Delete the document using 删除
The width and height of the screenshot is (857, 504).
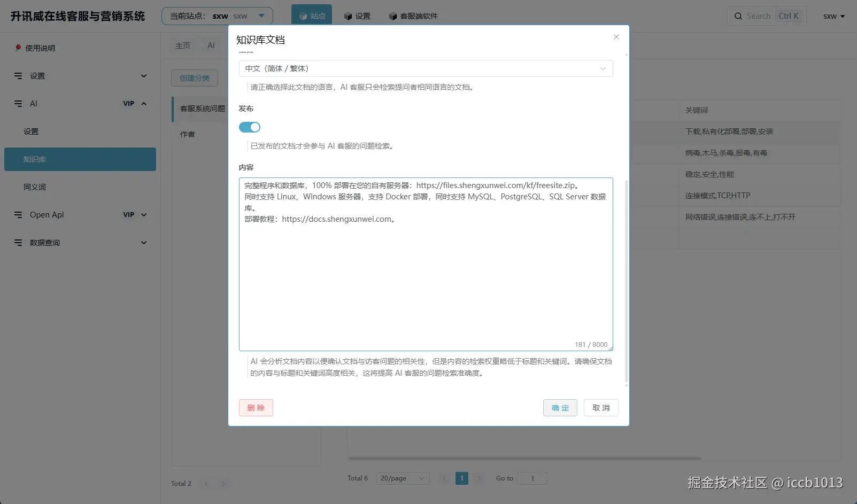tap(256, 407)
